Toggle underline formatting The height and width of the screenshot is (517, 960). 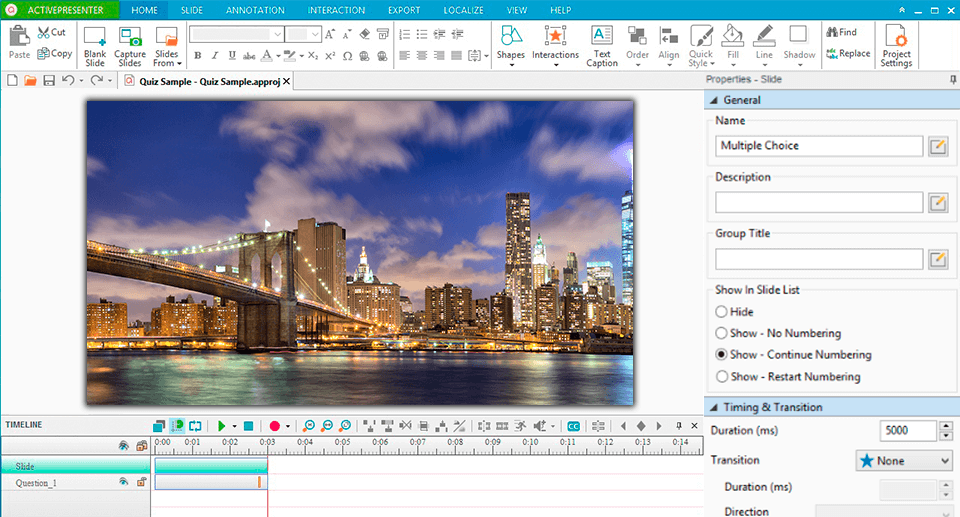pos(232,56)
